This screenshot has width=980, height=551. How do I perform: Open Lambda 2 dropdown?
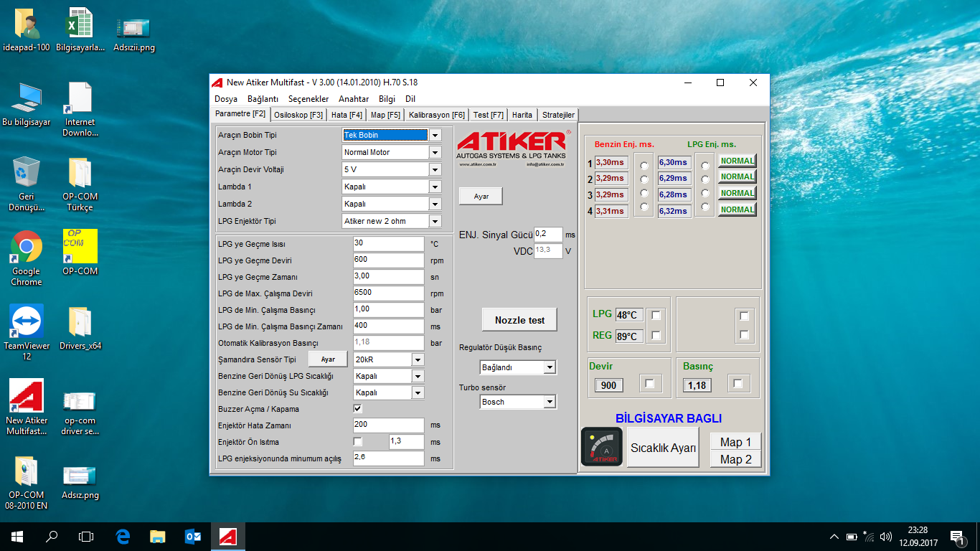tap(435, 204)
